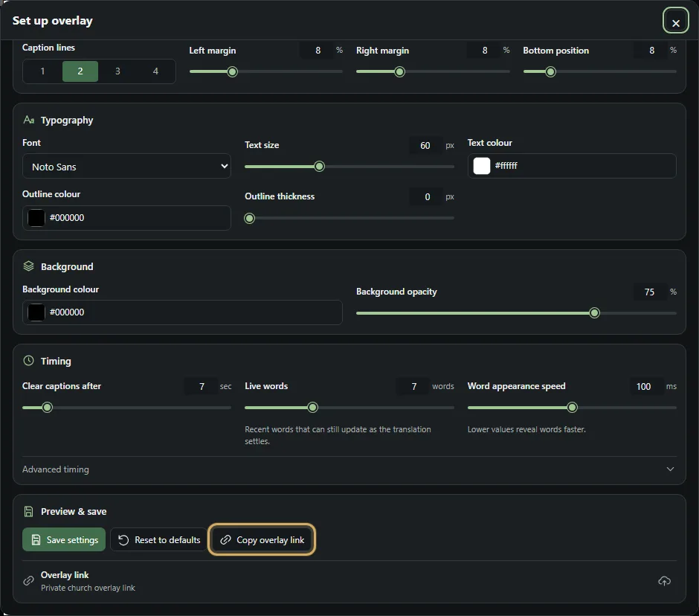This screenshot has height=616, width=699.
Task: Open the white Text colour swatch
Action: [x=481, y=166]
